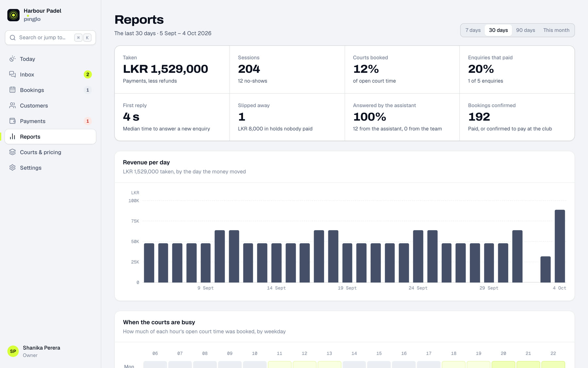
Task: Go to Payments
Action: (x=50, y=121)
